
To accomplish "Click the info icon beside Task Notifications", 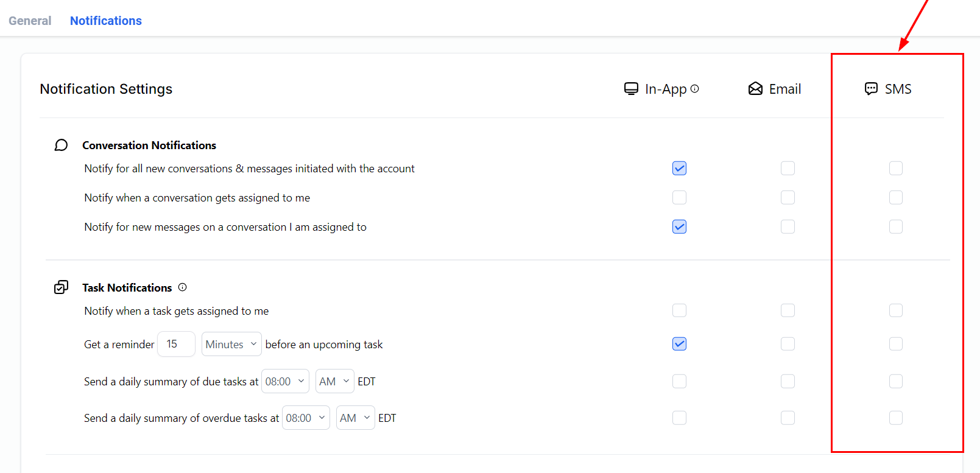I will click(x=182, y=287).
